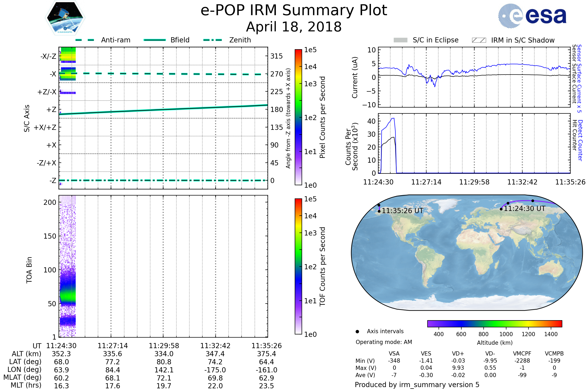The height and width of the screenshot is (392, 588).
Task: Click the IRM in S/C Shadow hatched box
Action: pyautogui.click(x=479, y=40)
